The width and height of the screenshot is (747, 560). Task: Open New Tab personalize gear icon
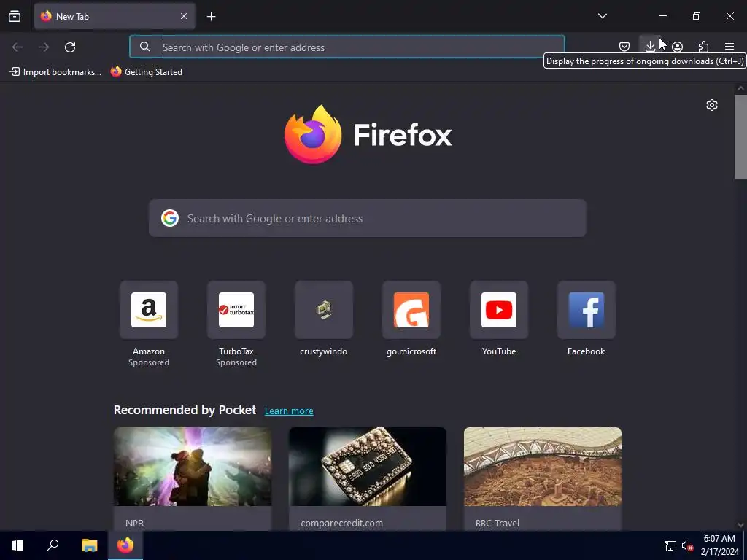pos(712,105)
